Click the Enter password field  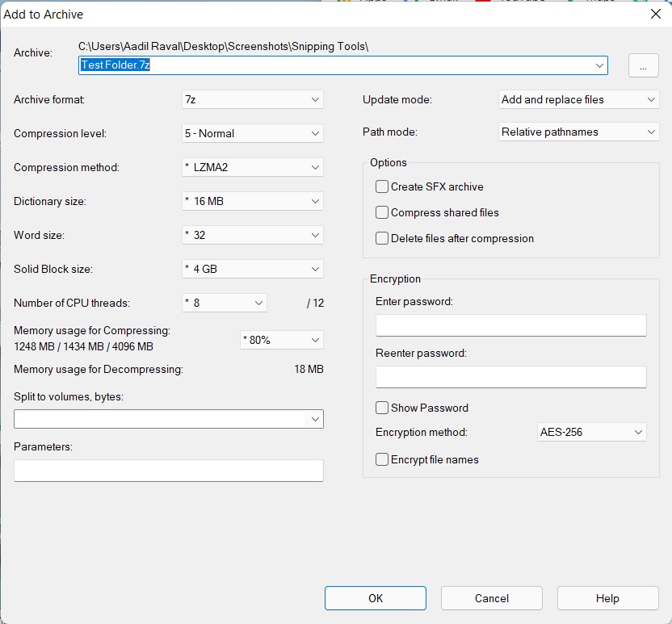point(510,325)
